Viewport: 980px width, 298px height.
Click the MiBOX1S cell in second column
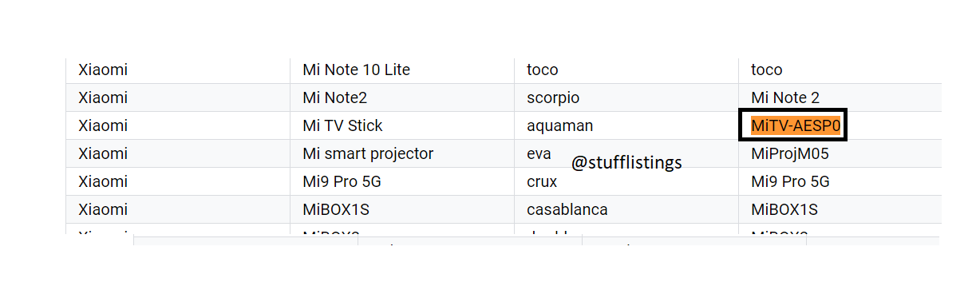coord(402,209)
